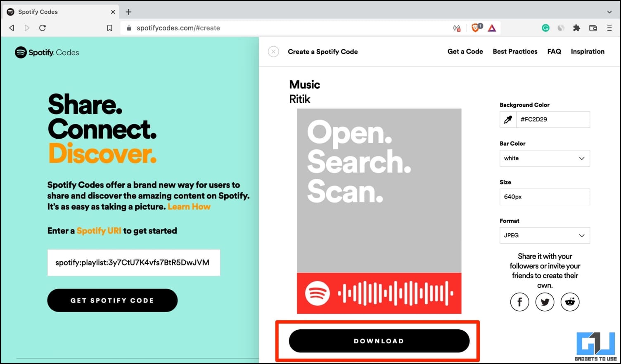Open the Brave wallet icon
The image size is (621, 364).
pos(593,28)
